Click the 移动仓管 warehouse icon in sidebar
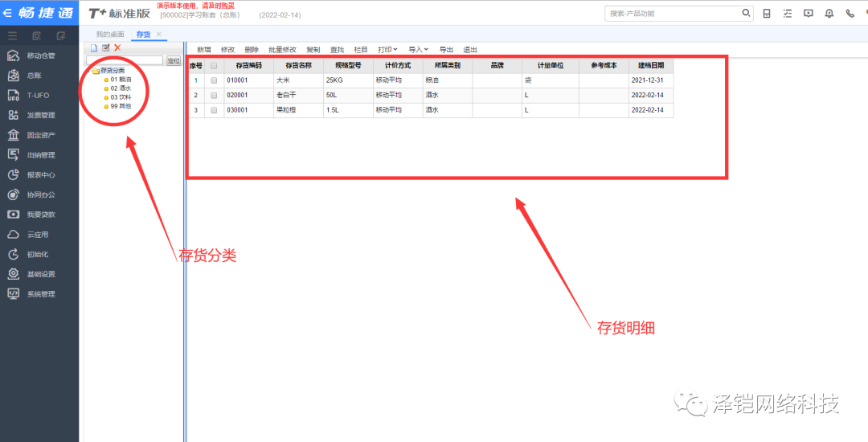Image resolution: width=868 pixels, height=442 pixels. [14, 55]
